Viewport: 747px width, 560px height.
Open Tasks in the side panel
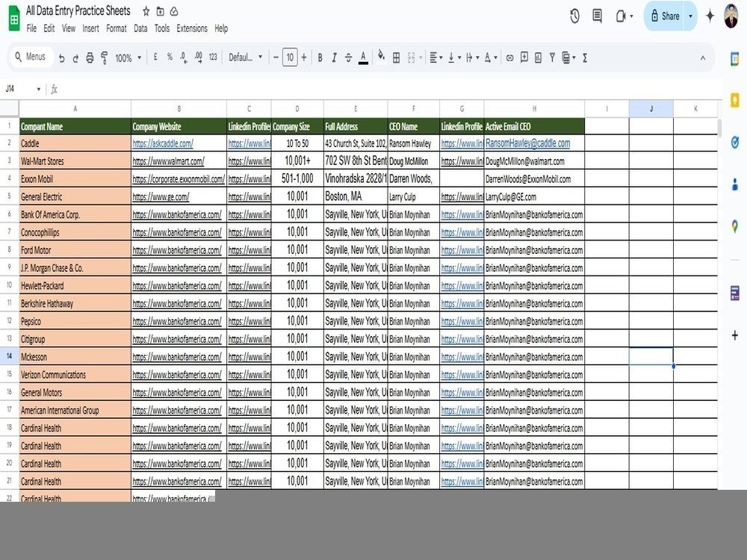point(735,142)
